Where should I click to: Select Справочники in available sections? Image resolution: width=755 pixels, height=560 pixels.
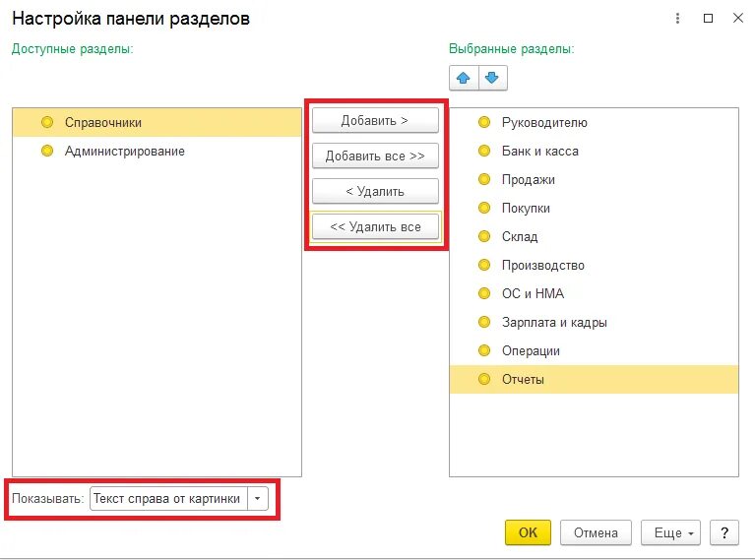(x=157, y=122)
